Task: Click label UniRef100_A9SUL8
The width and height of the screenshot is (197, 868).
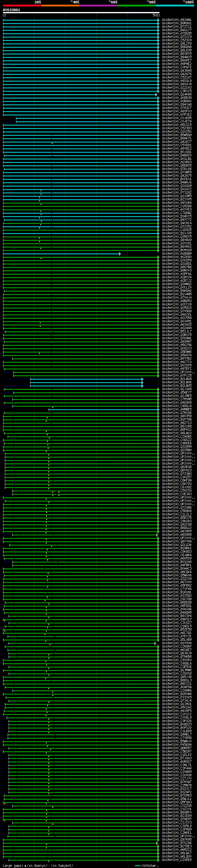Action: click(176, 81)
